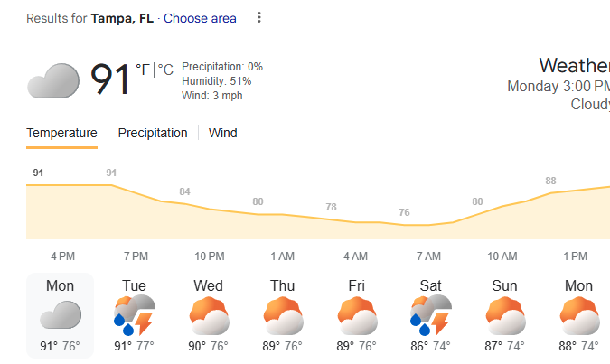610x364 pixels.
Task: Select Friday's partly cloudy forecast icon
Action: (356, 315)
